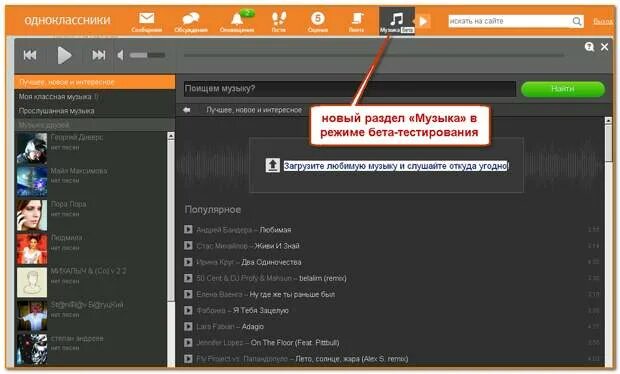This screenshot has height=374, width=620.
Task: Mute sound with the speaker icon
Action: [x=121, y=55]
